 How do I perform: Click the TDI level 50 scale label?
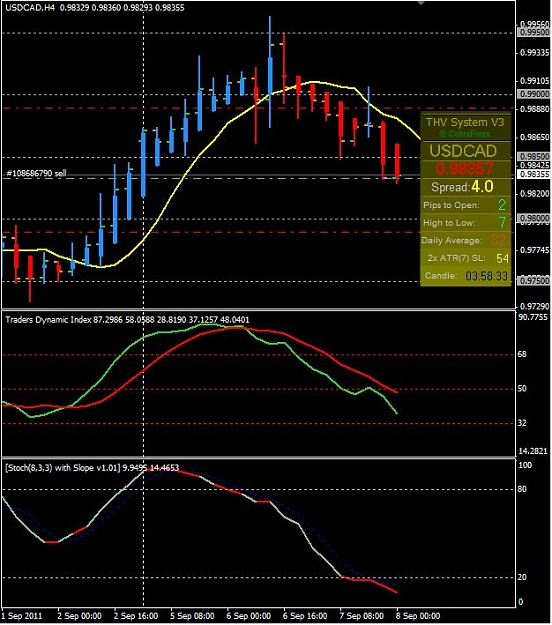point(523,389)
